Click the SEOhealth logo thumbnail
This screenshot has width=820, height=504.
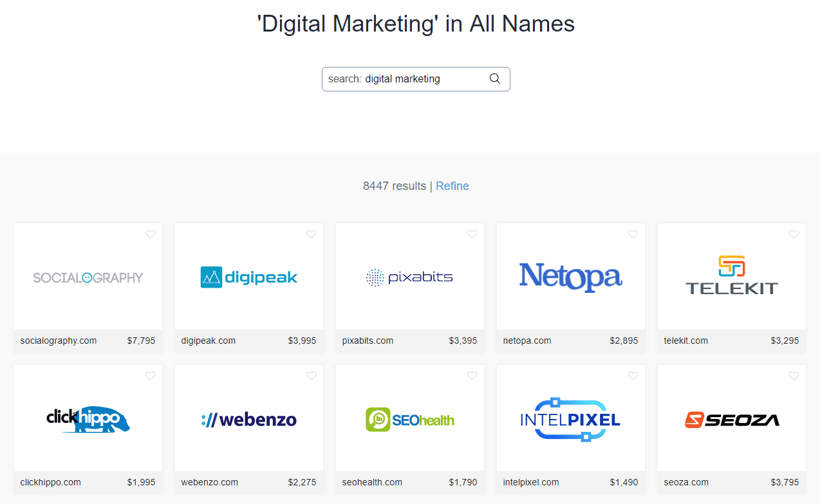pos(409,418)
